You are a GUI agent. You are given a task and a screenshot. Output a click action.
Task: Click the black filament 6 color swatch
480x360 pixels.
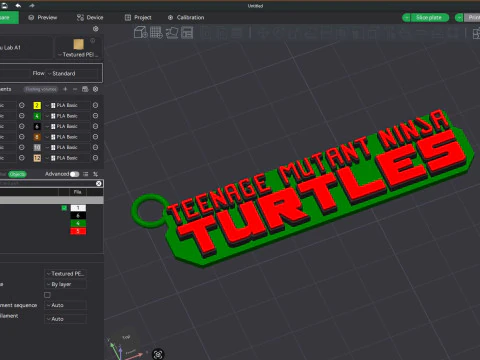click(37, 127)
